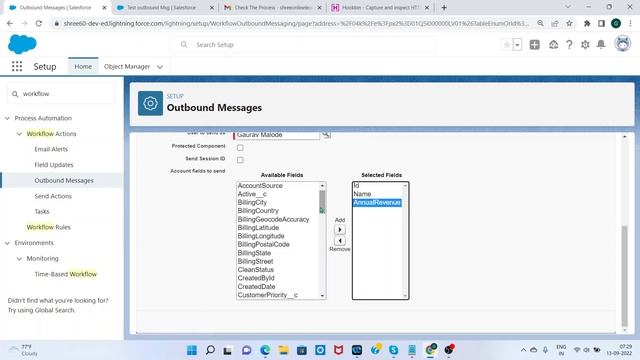Open the user profile avatar
This screenshot has width=640, height=360.
click(x=622, y=44)
